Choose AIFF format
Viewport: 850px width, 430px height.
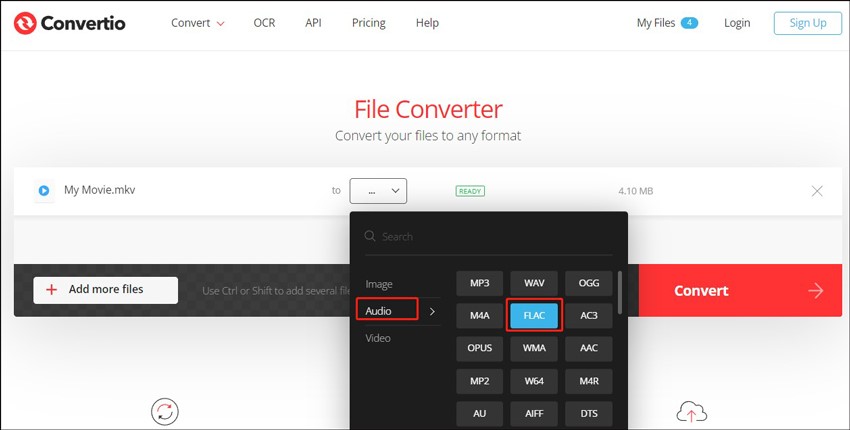534,413
